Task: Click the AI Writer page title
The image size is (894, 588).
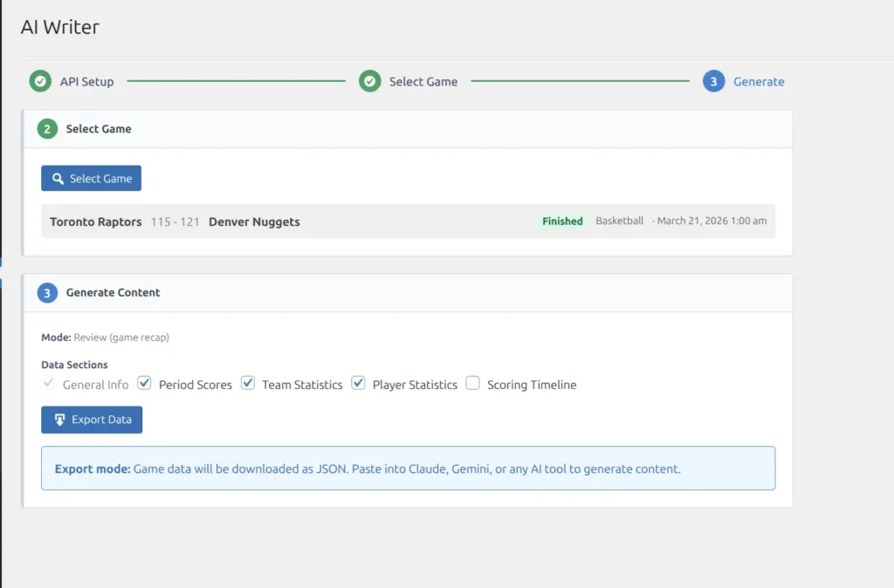Action: 60,27
